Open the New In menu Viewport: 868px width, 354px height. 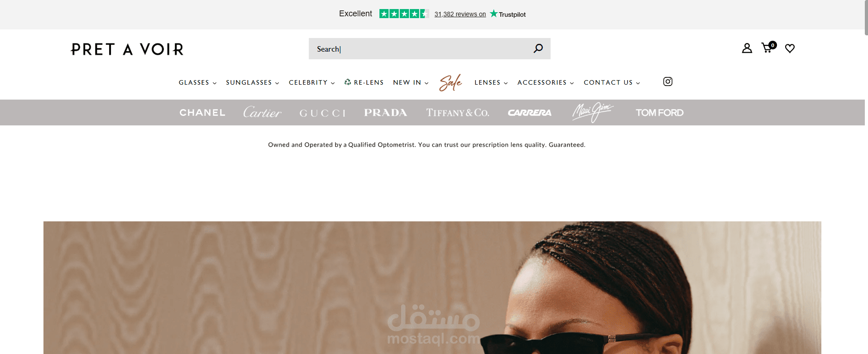point(411,82)
